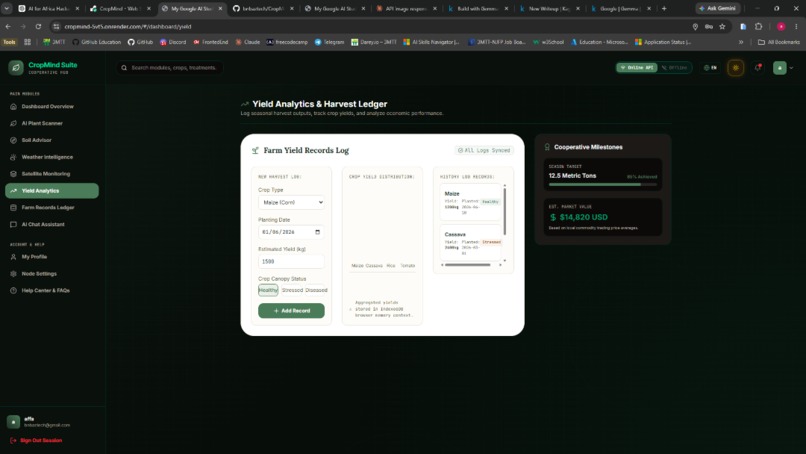Open the GitHub bookmark
The image size is (806, 454).
click(x=140, y=42)
